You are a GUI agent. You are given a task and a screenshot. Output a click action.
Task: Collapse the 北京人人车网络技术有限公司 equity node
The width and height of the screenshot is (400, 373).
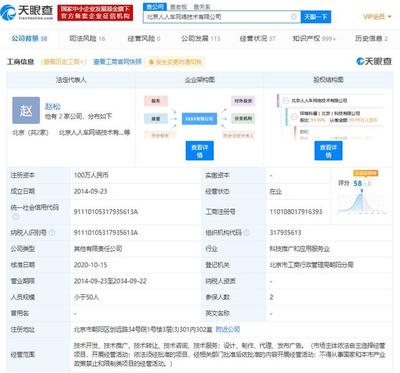286,100
